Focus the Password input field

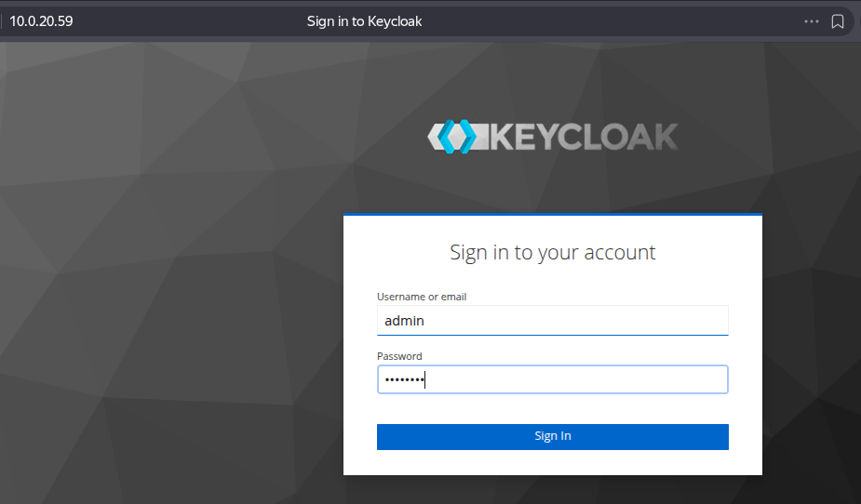point(552,379)
